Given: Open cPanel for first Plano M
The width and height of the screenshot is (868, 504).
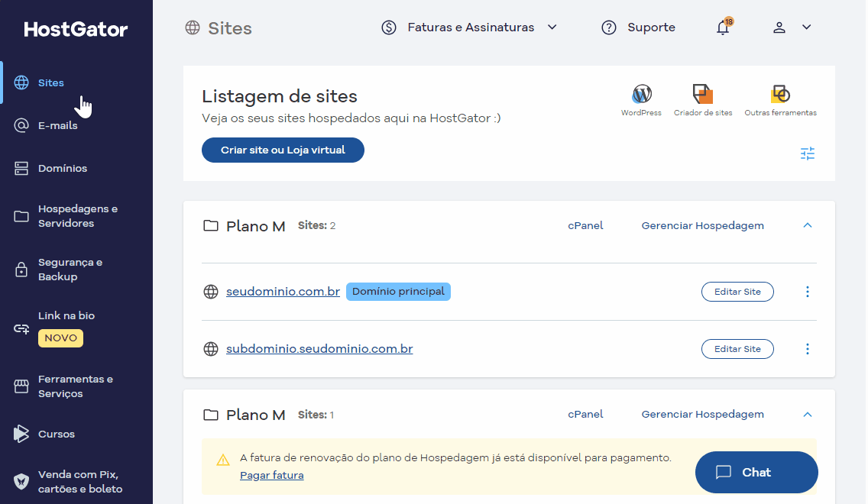Looking at the screenshot, I should tap(585, 226).
